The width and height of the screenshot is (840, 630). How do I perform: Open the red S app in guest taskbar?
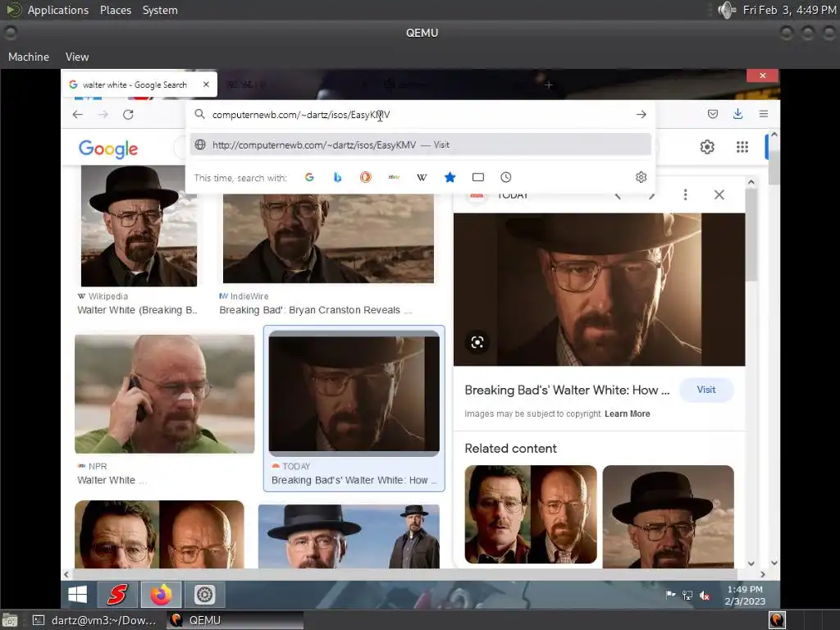coord(117,594)
